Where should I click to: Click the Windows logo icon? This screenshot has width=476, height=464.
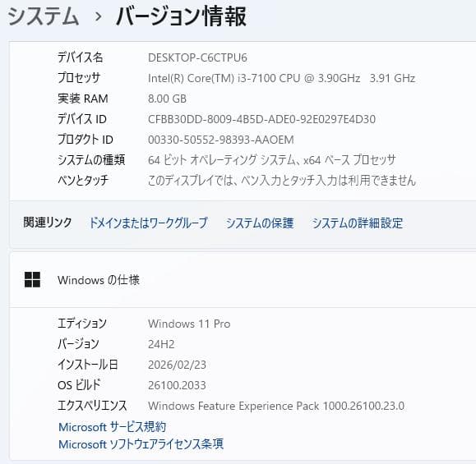click(32, 279)
